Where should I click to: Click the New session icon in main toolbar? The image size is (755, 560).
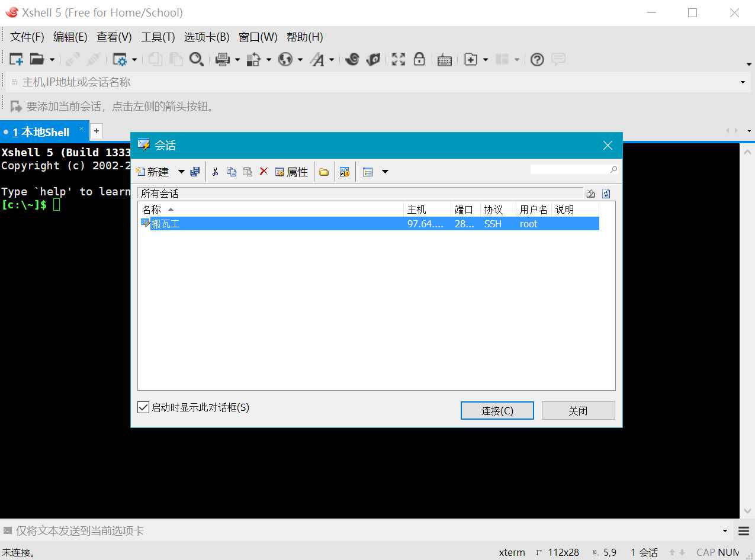click(16, 59)
